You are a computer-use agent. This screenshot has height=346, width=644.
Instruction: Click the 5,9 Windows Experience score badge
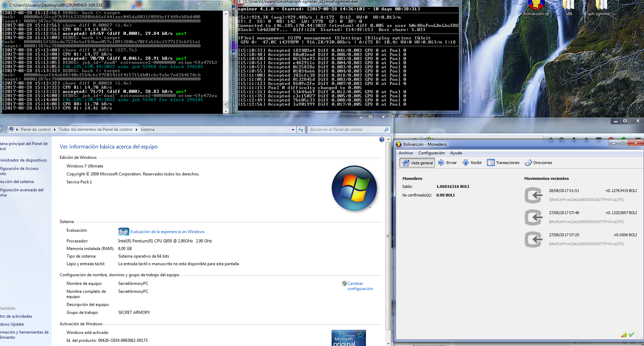123,232
